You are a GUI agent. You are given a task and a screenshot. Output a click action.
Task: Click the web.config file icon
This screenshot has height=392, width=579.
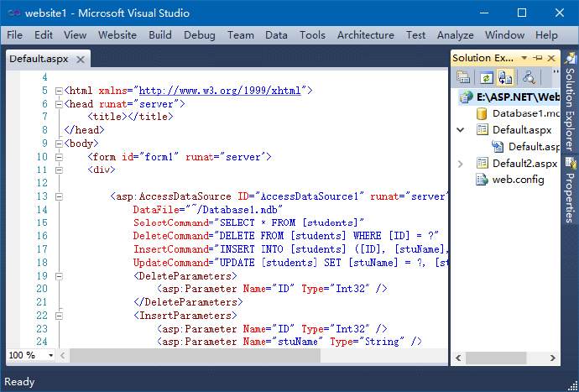point(482,180)
